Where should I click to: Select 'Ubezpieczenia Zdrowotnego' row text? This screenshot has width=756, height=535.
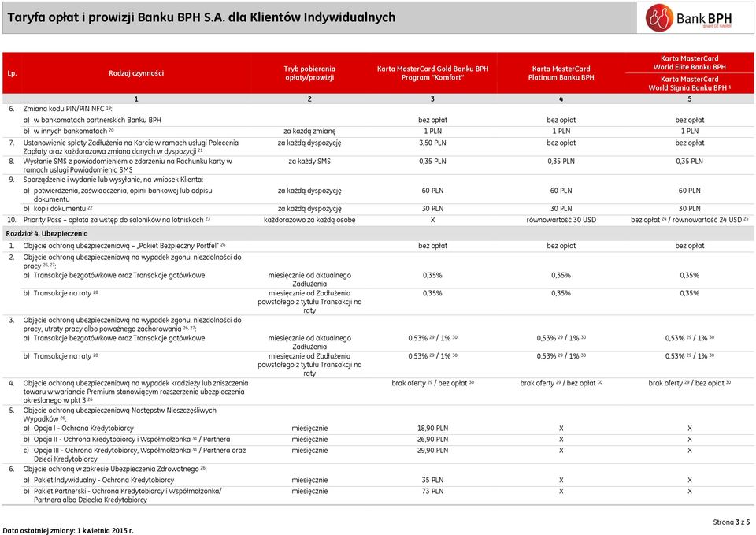tap(115, 470)
